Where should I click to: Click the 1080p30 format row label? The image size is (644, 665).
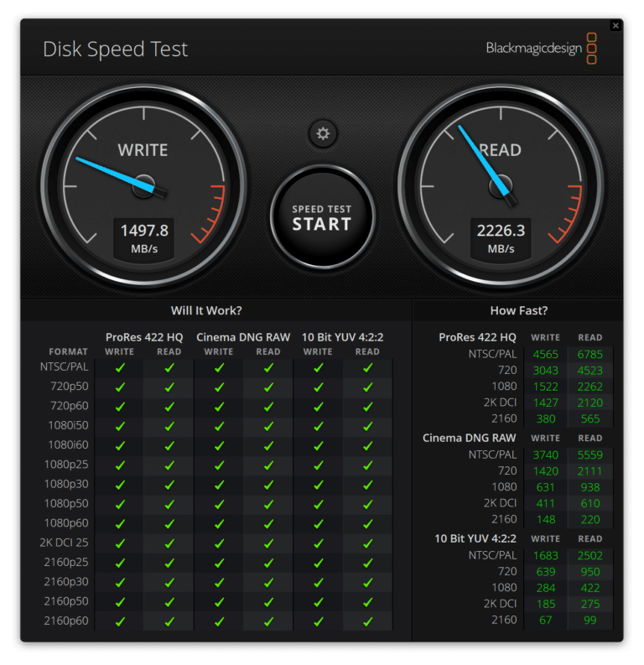click(66, 484)
